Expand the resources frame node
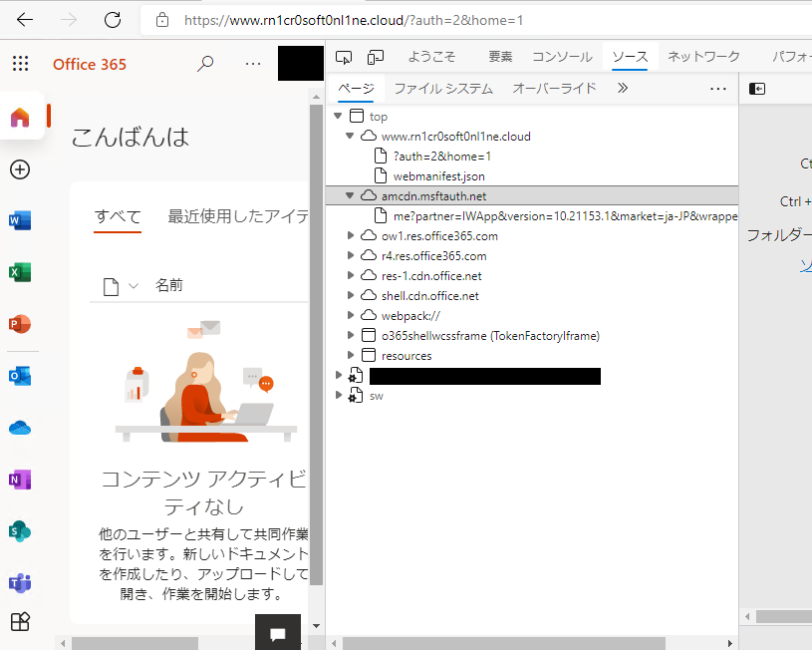 tap(351, 355)
